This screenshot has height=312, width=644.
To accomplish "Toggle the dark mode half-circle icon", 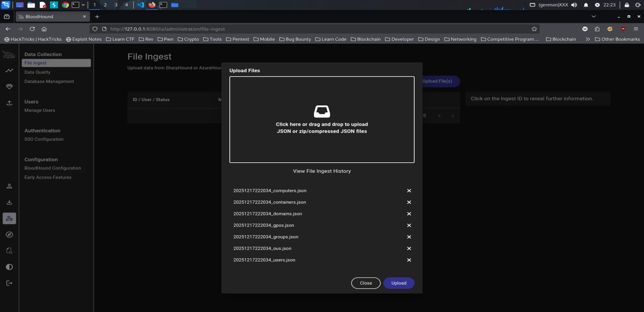I will coord(9,267).
